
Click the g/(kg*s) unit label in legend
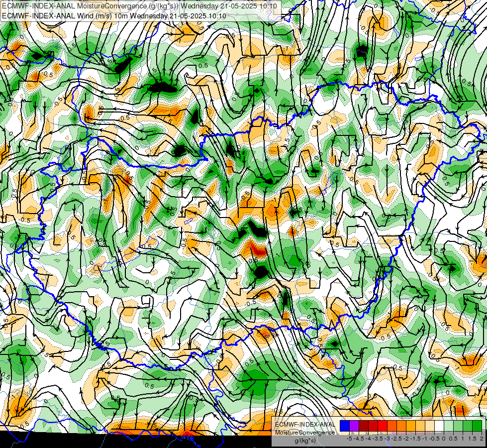pos(305,441)
